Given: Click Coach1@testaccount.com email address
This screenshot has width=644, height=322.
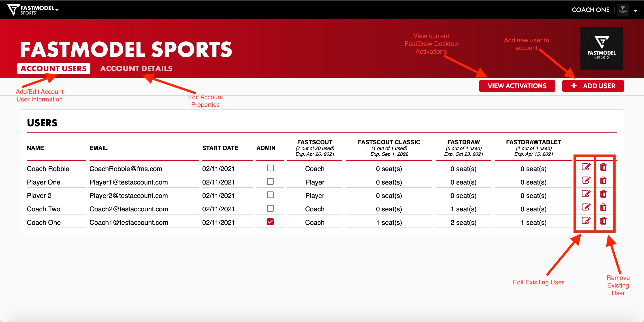Looking at the screenshot, I should coord(129,222).
